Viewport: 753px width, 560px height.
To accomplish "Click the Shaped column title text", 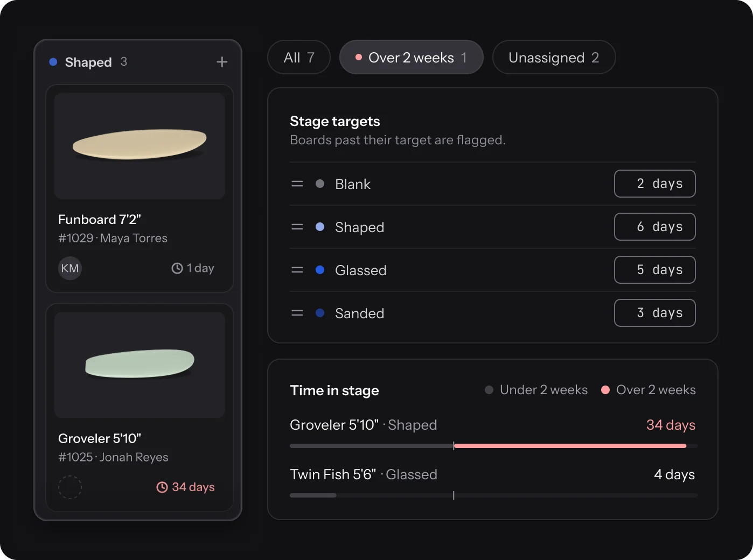I will click(88, 62).
